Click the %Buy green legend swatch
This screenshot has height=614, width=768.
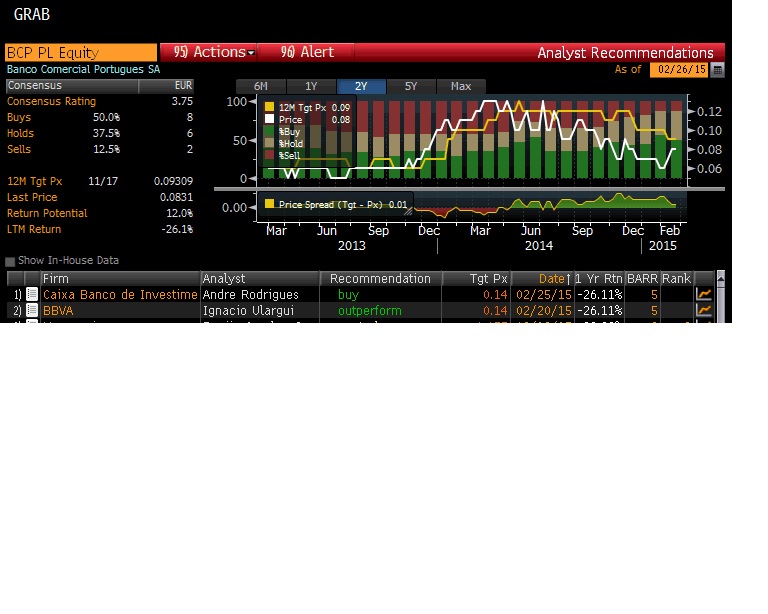point(269,131)
